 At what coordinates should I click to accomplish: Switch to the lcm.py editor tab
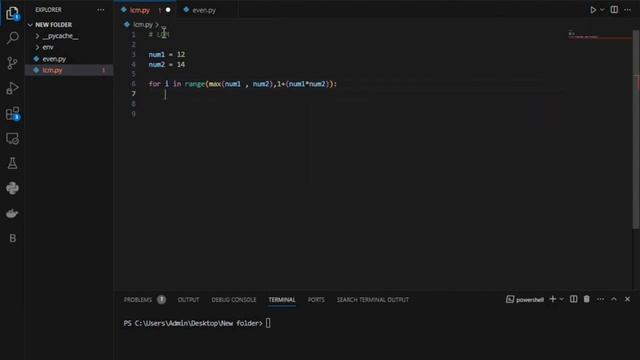140,10
